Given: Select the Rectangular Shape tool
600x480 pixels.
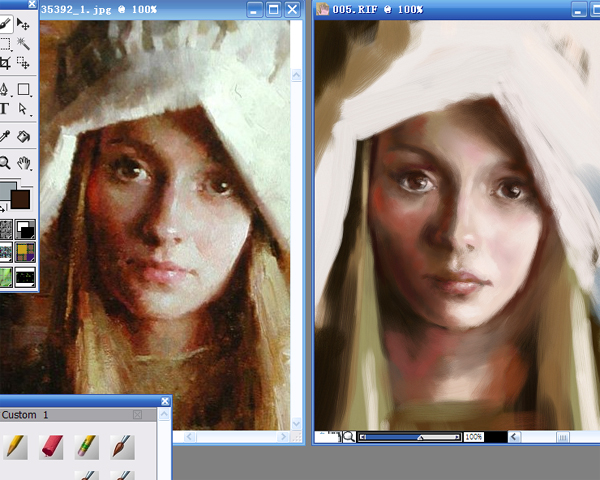Looking at the screenshot, I should pos(24,90).
